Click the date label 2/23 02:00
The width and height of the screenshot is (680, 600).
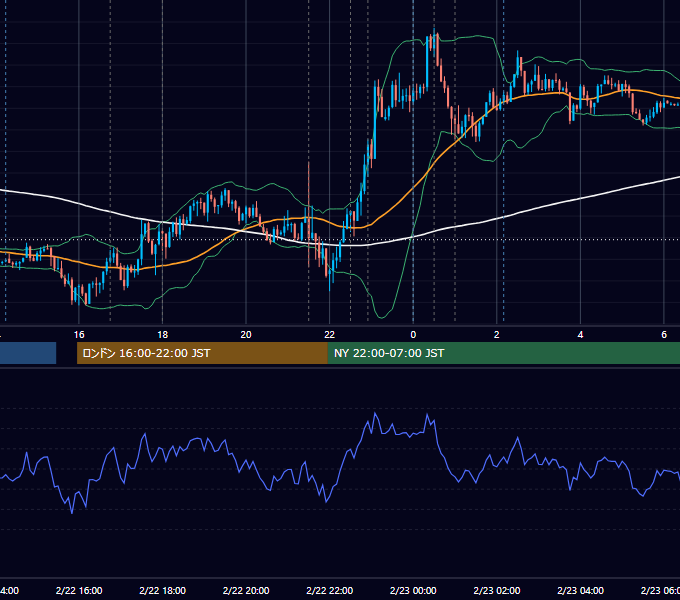point(497,590)
